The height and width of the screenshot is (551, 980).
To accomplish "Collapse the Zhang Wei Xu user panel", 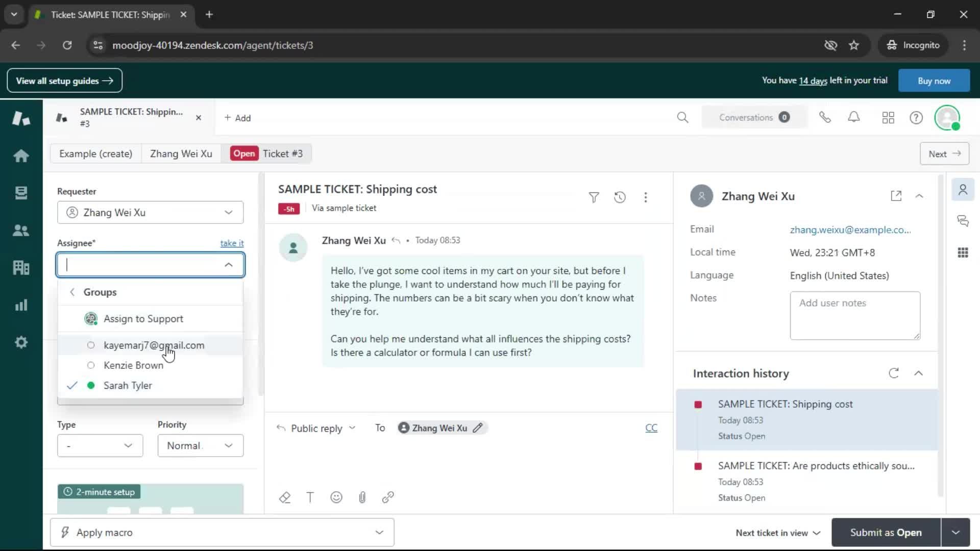I will (919, 196).
